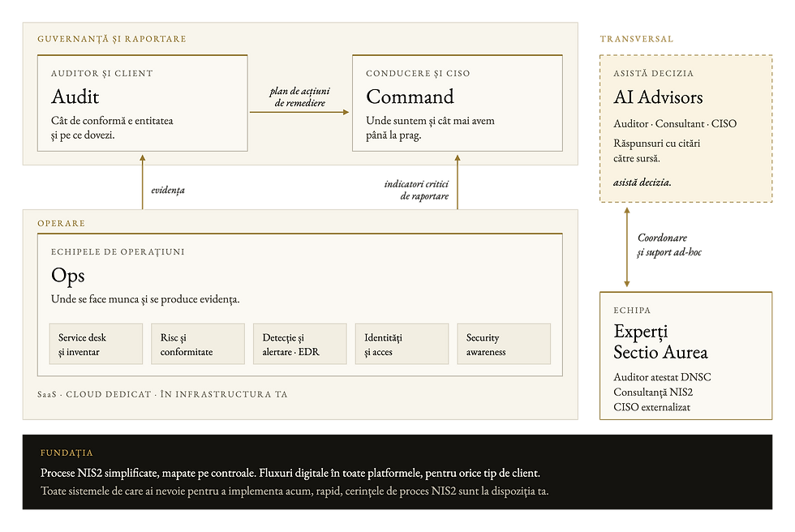
Task: Click the 'Service desk și inventar' box
Action: click(x=96, y=344)
